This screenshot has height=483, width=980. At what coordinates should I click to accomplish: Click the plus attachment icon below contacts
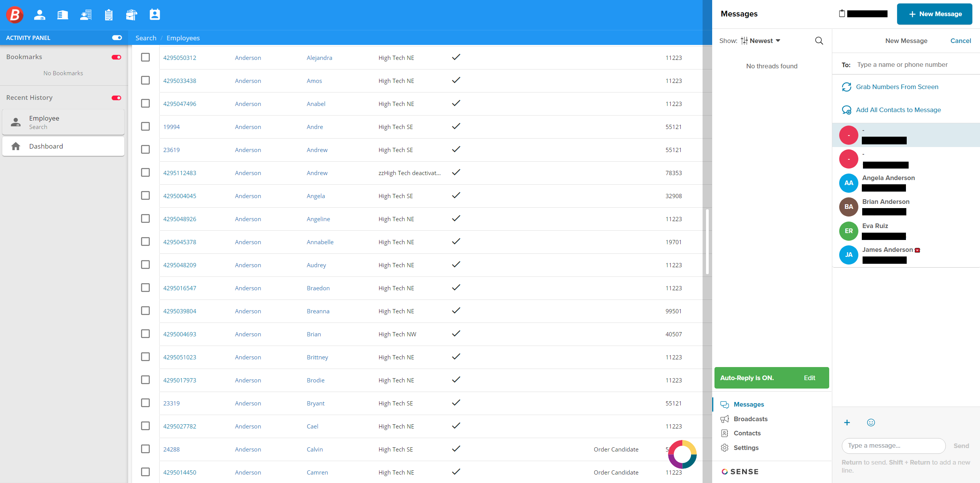pyautogui.click(x=847, y=423)
